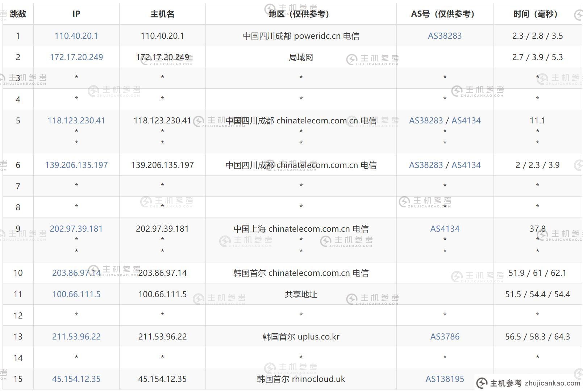The image size is (583, 392).
Task: Click the 跳数 column header
Action: 18,14
